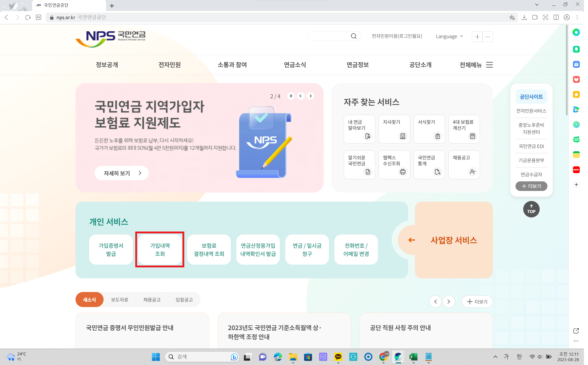
Task: Open the browser three-dot menu
Action: pyautogui.click(x=577, y=17)
